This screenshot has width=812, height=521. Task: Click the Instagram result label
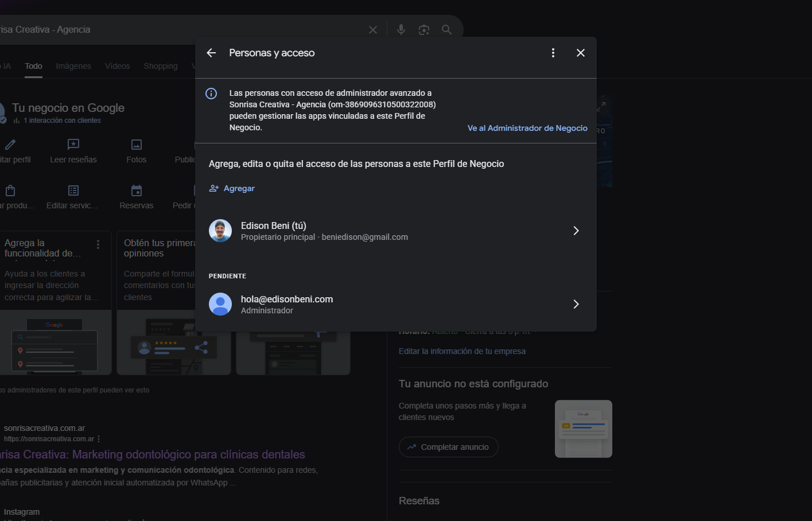[22, 512]
